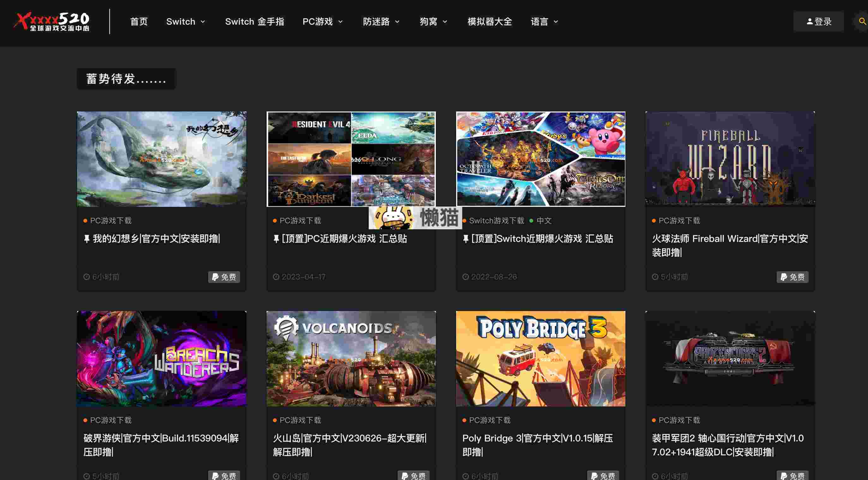Open Poly Bridge 3 V1.0.15 title link
This screenshot has height=480, width=868.
tap(537, 445)
